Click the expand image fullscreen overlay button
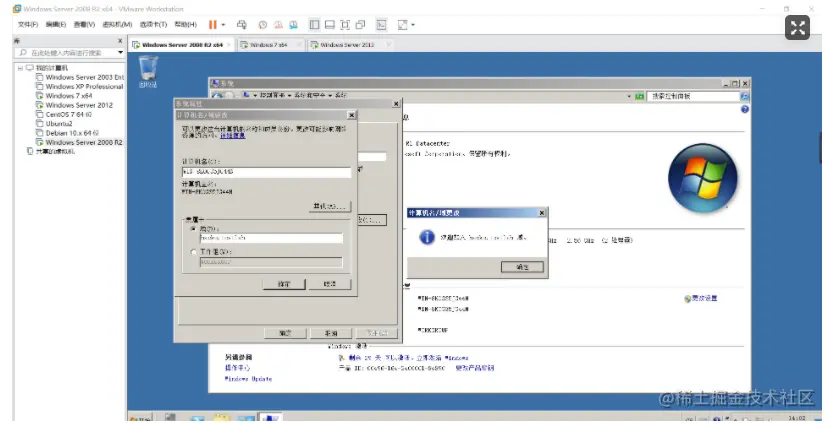This screenshot has height=423, width=830. [797, 28]
